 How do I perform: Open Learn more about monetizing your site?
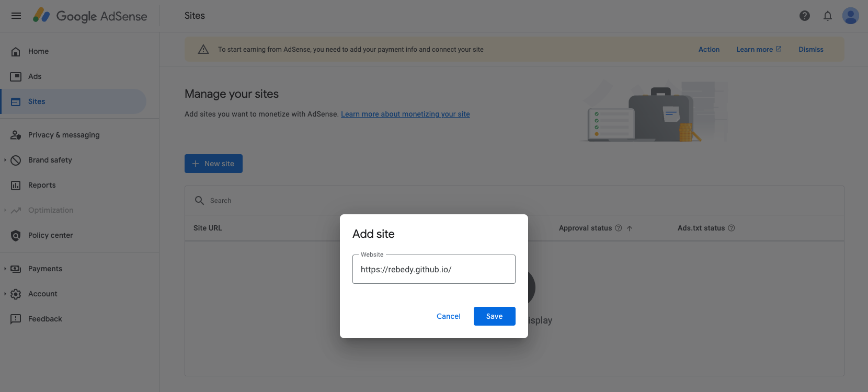tap(405, 114)
